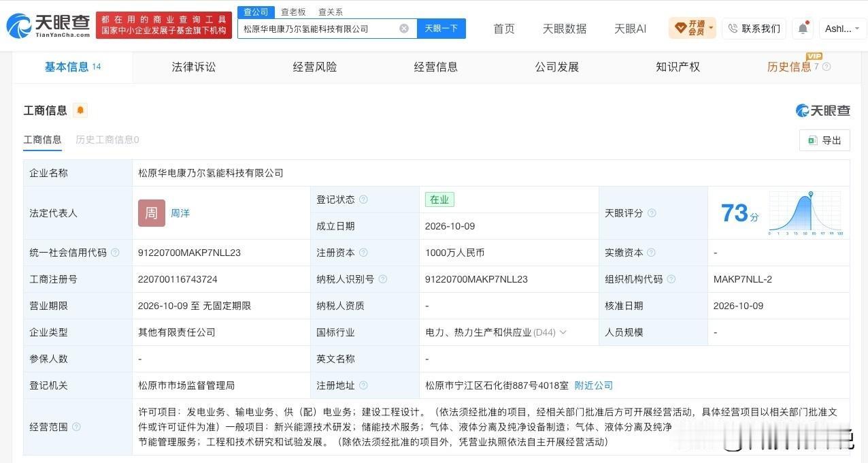Screen dimensions: 868x463
Task: Open the 开通会员 dropdown button
Action: [692, 29]
